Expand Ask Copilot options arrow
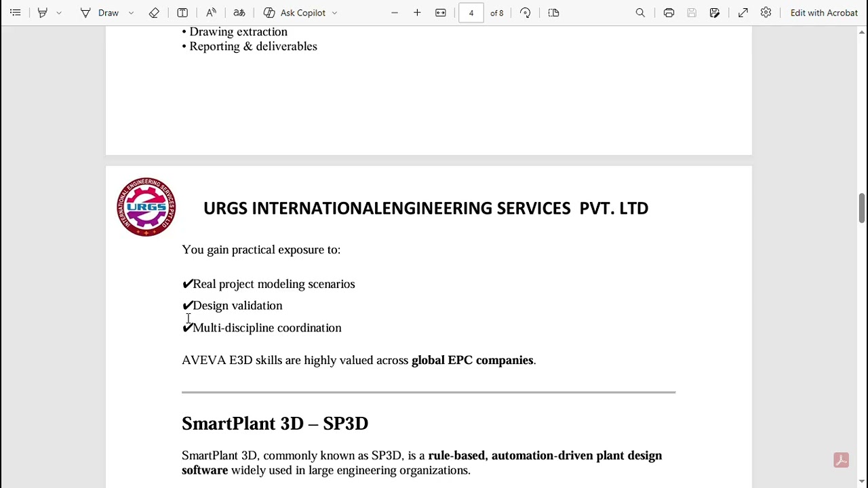This screenshot has width=868, height=488. point(334,13)
